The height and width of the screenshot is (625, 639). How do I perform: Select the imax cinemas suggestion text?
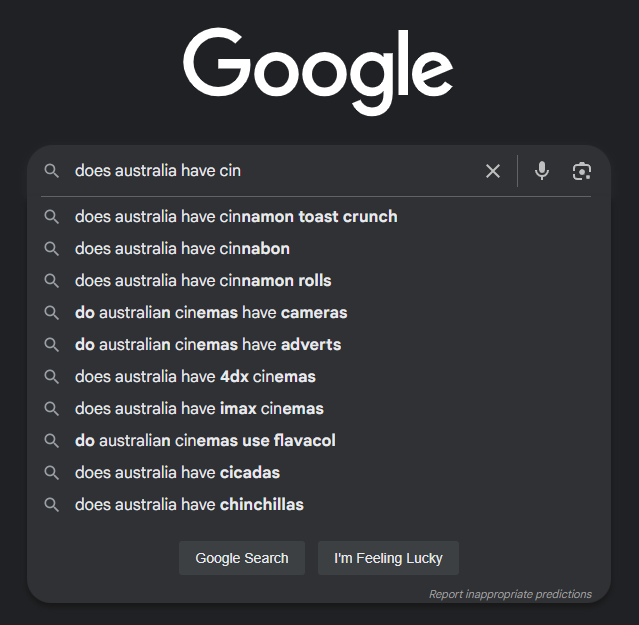pyautogui.click(x=199, y=409)
